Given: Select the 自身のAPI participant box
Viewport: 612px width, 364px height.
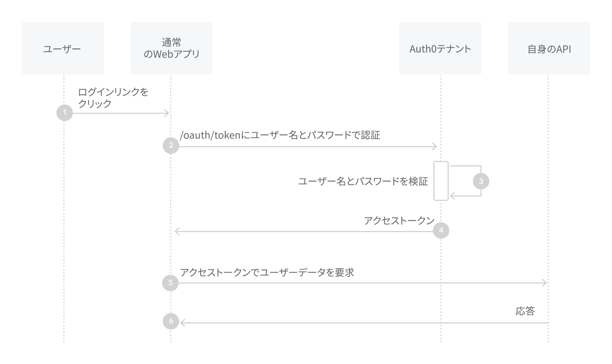Looking at the screenshot, I should click(x=549, y=48).
